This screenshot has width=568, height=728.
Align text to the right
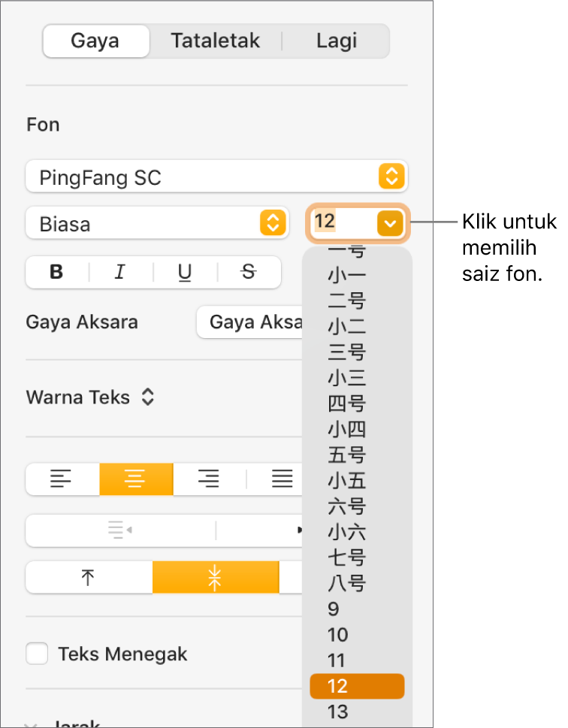[x=210, y=479]
